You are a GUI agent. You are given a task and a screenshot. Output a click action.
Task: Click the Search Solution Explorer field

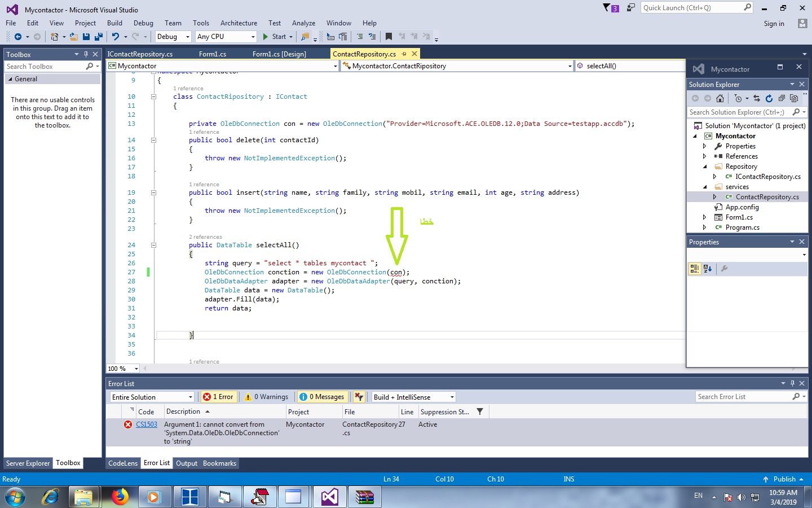pos(736,112)
